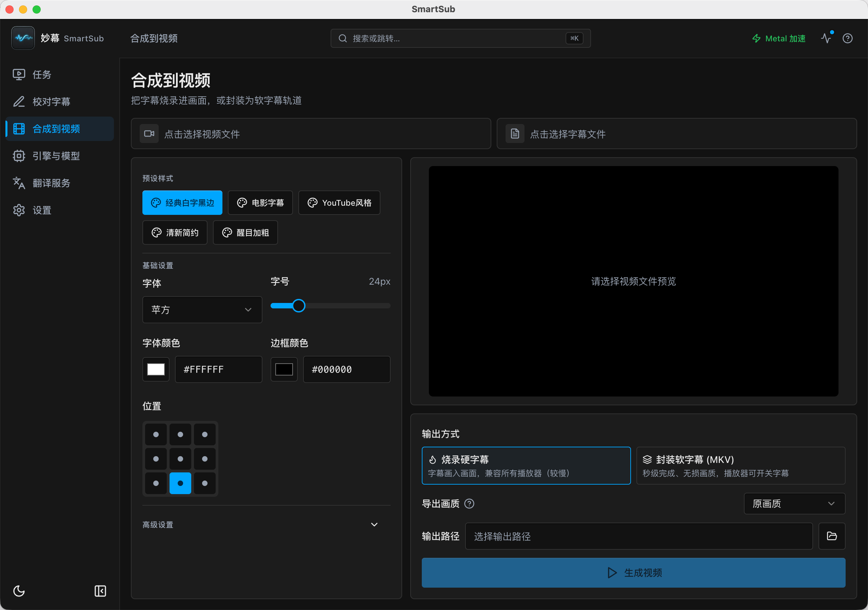
Task: Click the document icon for subtitle file
Action: pyautogui.click(x=515, y=134)
